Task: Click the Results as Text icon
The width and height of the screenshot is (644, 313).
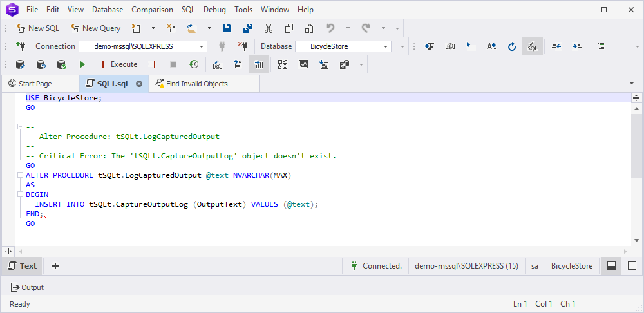Action: pos(238,64)
